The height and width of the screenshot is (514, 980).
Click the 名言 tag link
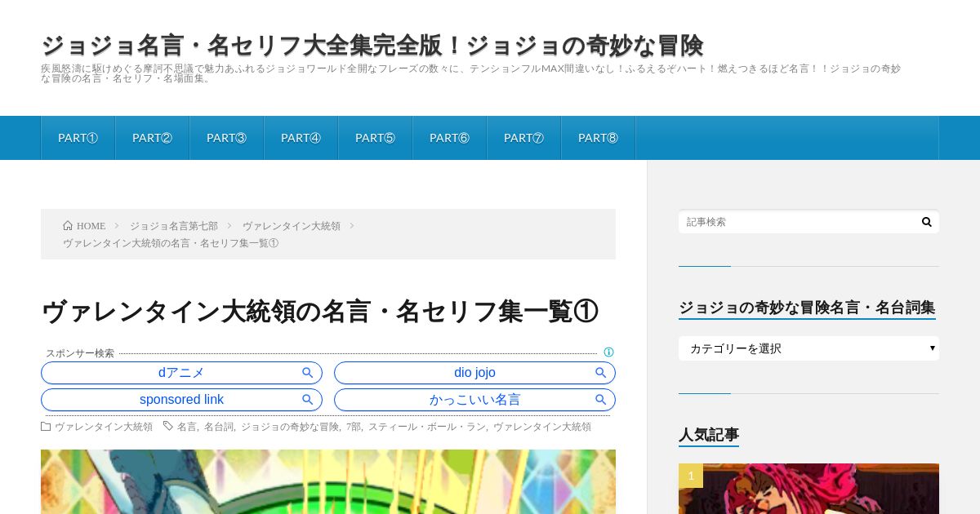187,427
